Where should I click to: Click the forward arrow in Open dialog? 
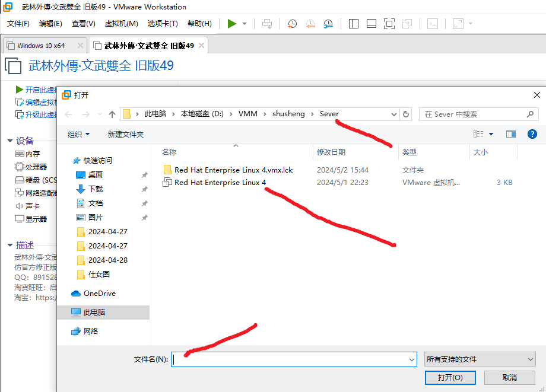pos(85,114)
